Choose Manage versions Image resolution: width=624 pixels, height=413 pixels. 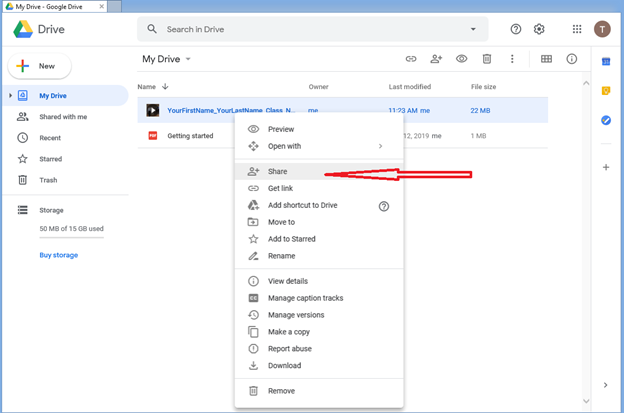[x=319, y=315]
